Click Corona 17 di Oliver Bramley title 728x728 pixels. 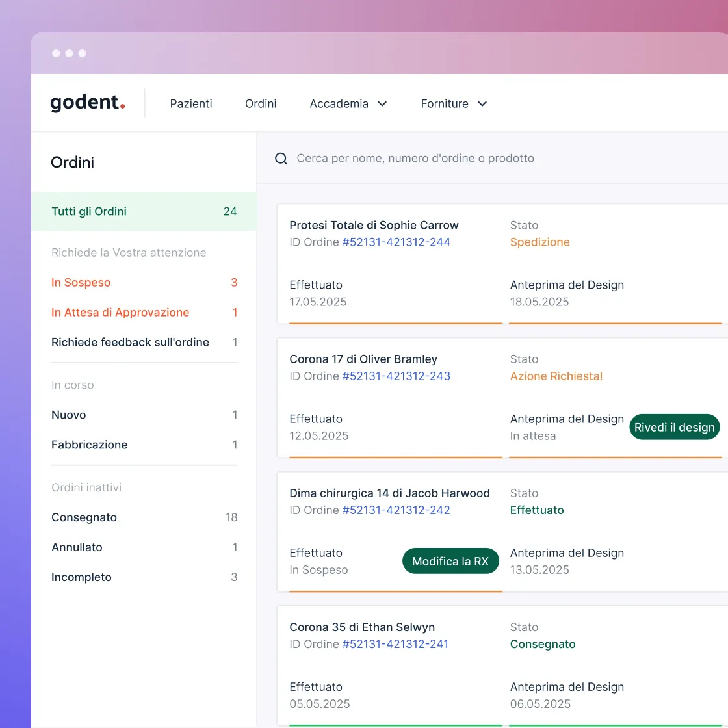click(363, 359)
